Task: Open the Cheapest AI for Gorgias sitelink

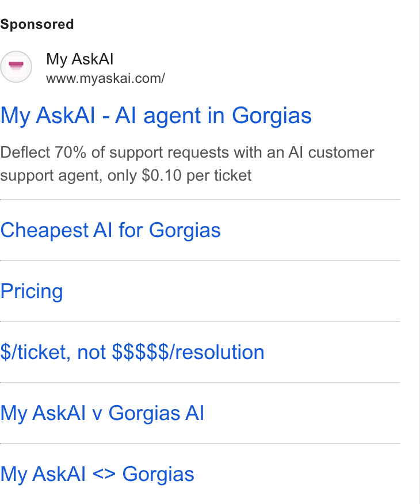Action: point(110,230)
